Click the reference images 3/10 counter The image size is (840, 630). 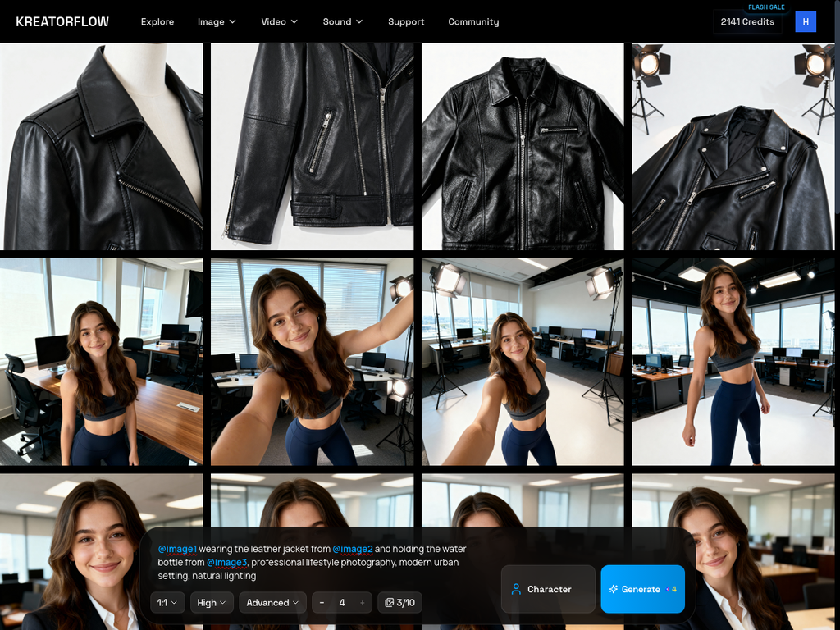coord(399,603)
